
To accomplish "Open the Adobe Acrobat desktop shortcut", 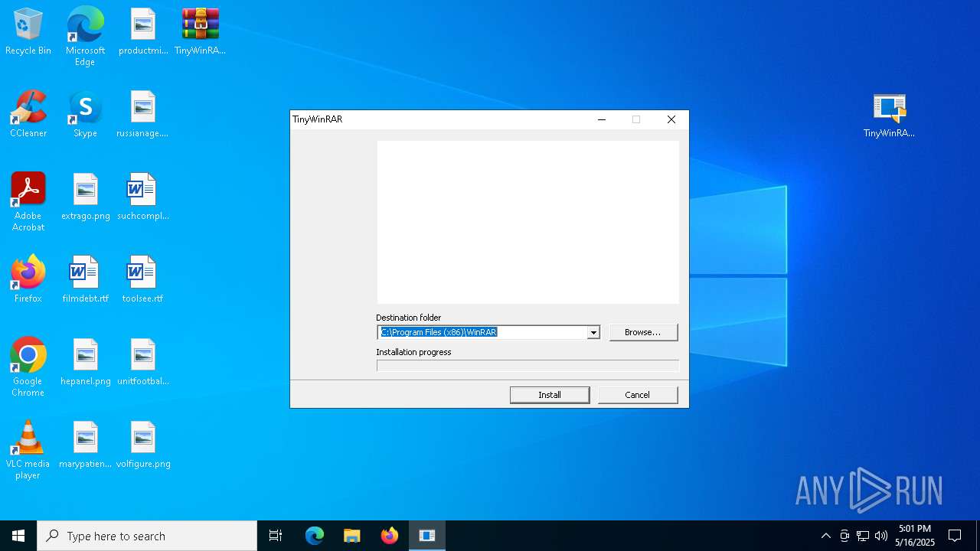I will coord(28,202).
